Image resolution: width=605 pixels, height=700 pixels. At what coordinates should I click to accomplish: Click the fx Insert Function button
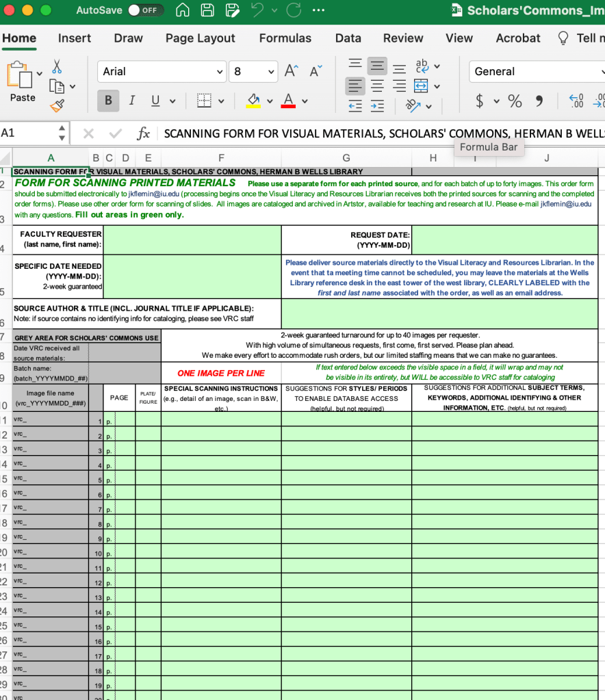click(x=144, y=133)
